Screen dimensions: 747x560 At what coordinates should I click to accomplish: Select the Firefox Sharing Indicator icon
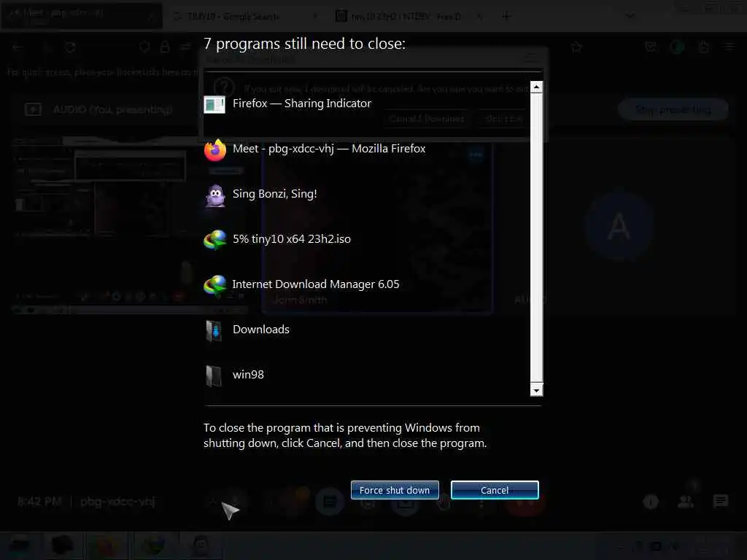[x=214, y=104]
